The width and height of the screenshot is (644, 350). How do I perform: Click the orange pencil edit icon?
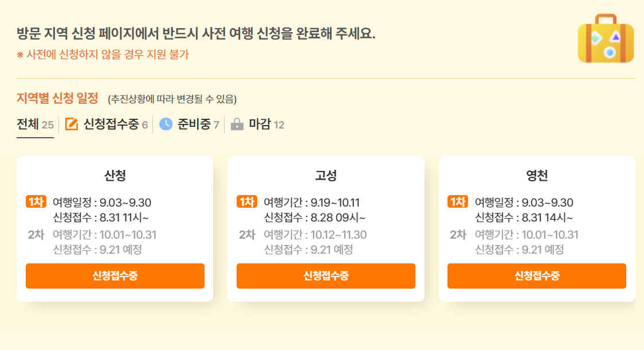72,124
